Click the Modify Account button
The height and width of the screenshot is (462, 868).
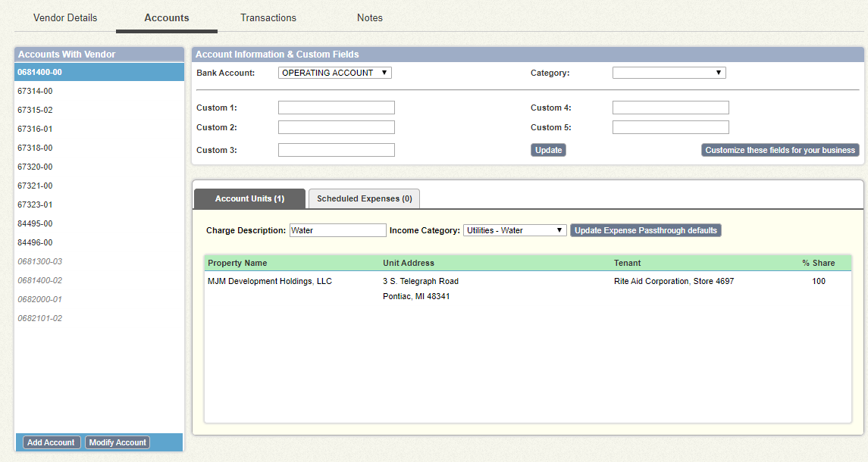point(117,442)
